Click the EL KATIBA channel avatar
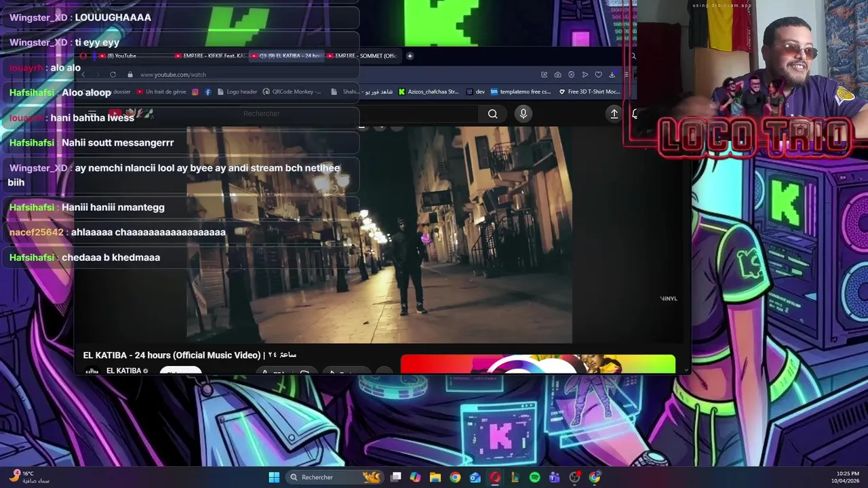This screenshot has height=488, width=868. click(92, 371)
